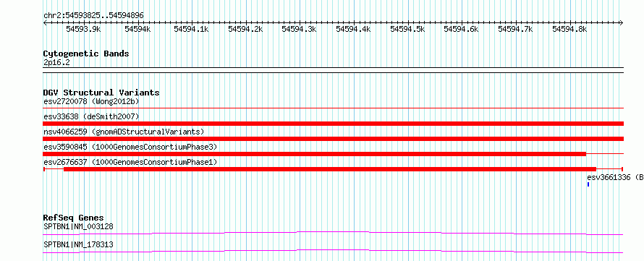Select the esv33638 (deSmith2007) red bar
The height and width of the screenshot is (261, 644).
(333, 124)
